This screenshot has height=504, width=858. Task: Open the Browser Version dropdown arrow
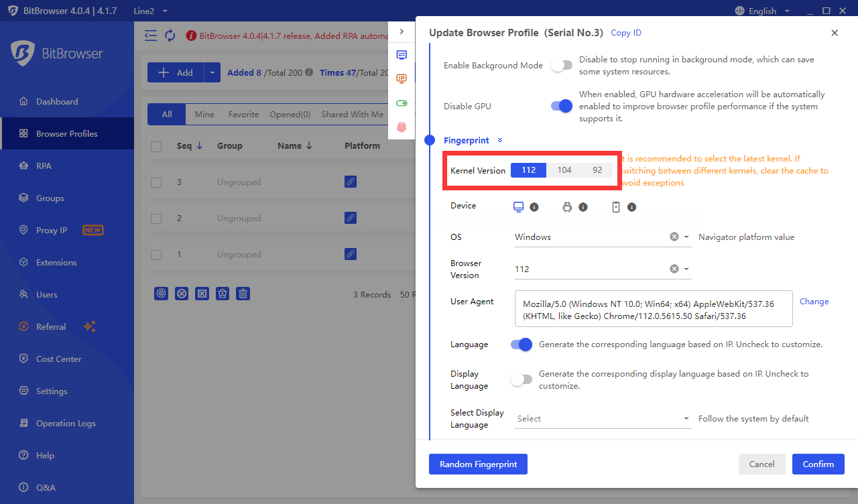tap(686, 269)
